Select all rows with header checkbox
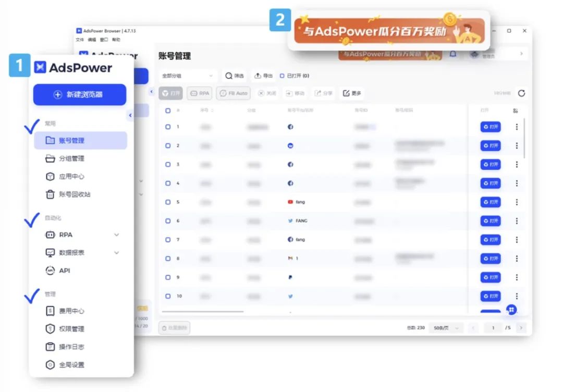563x392 pixels. point(167,111)
